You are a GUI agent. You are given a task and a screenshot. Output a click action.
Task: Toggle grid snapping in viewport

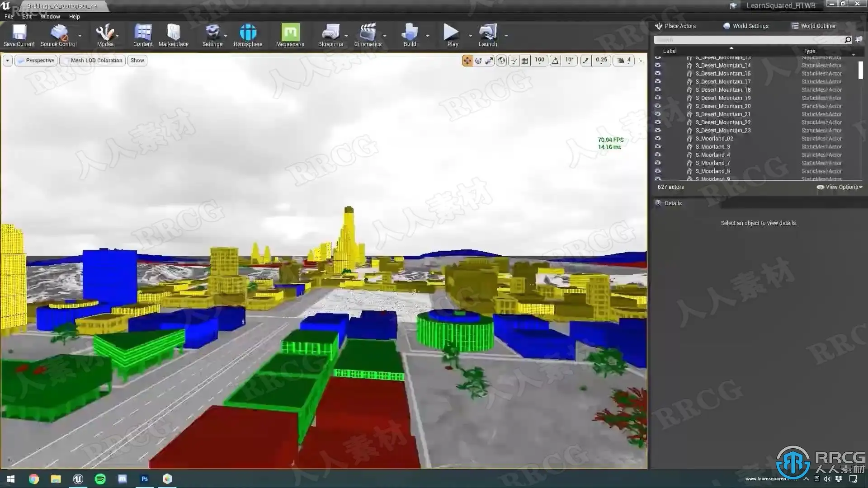coord(525,61)
